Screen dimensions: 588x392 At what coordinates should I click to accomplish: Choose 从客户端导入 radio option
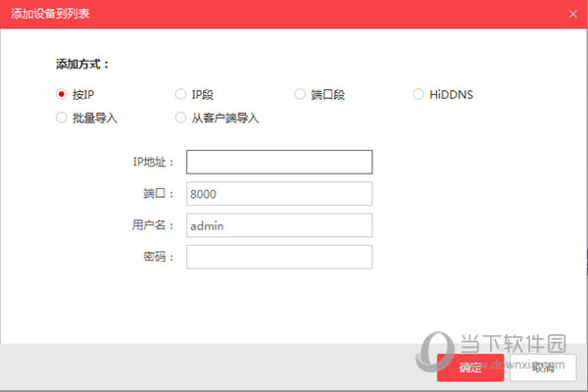pos(180,118)
